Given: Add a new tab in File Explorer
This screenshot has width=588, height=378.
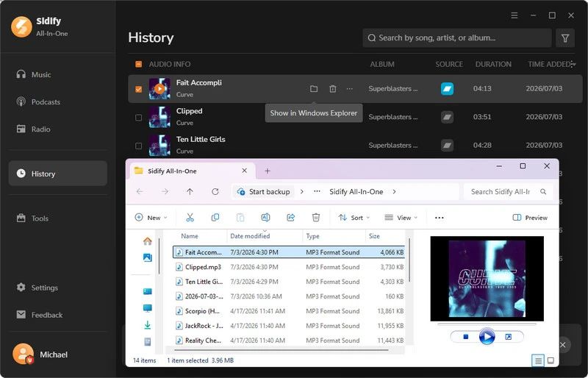Looking at the screenshot, I should pos(268,171).
